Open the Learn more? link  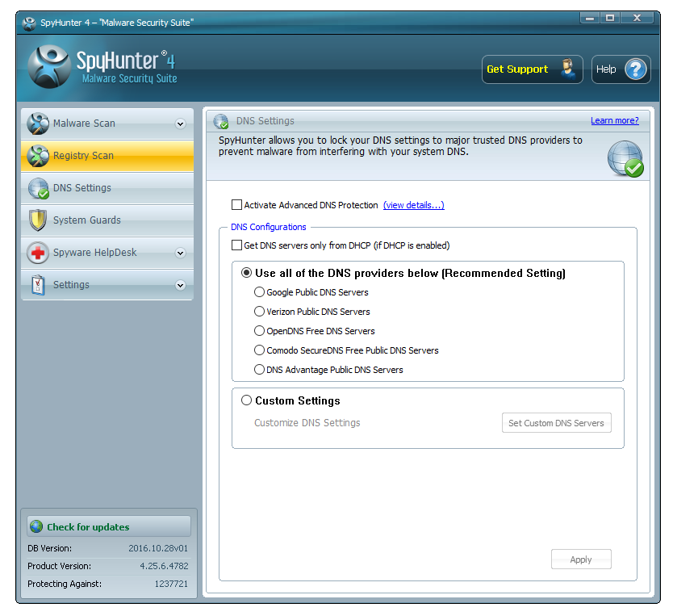[615, 120]
